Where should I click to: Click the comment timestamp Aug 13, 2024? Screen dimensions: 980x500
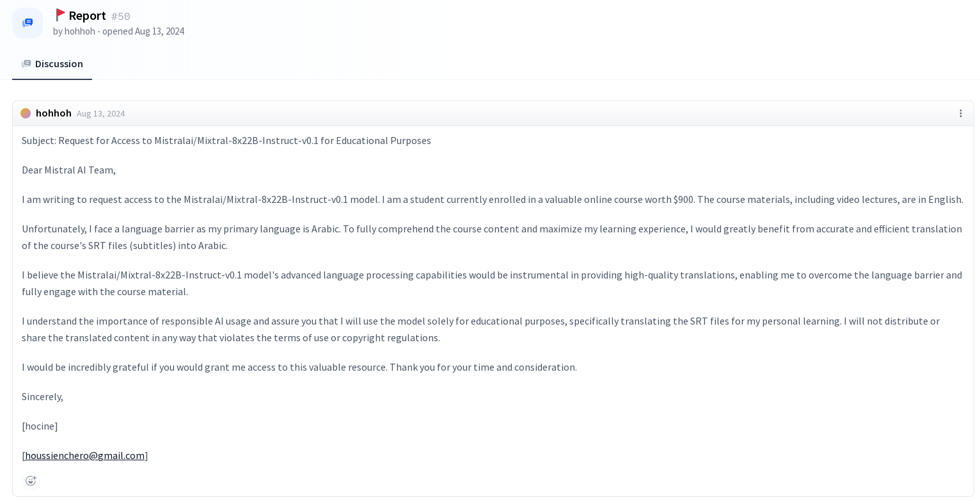100,113
